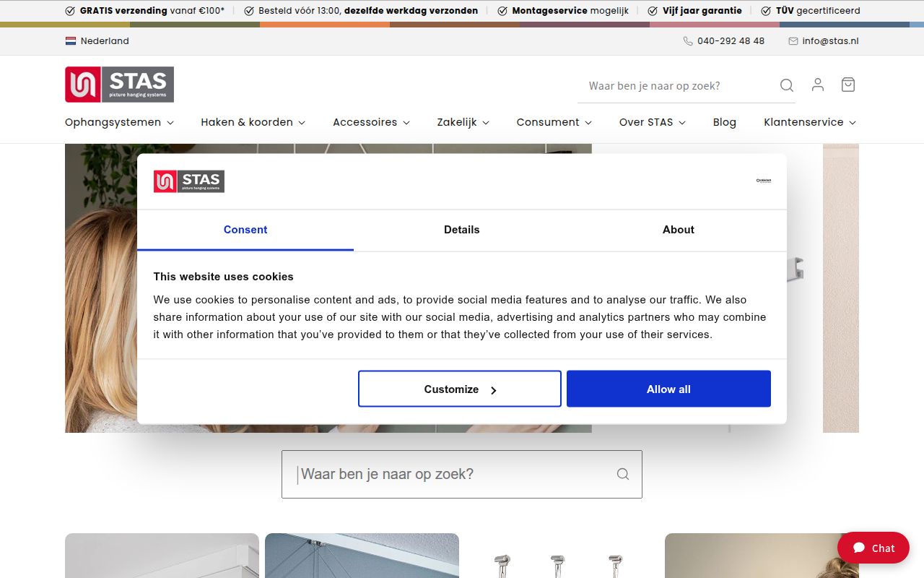Click the Montageservice mogelijk text

click(570, 11)
